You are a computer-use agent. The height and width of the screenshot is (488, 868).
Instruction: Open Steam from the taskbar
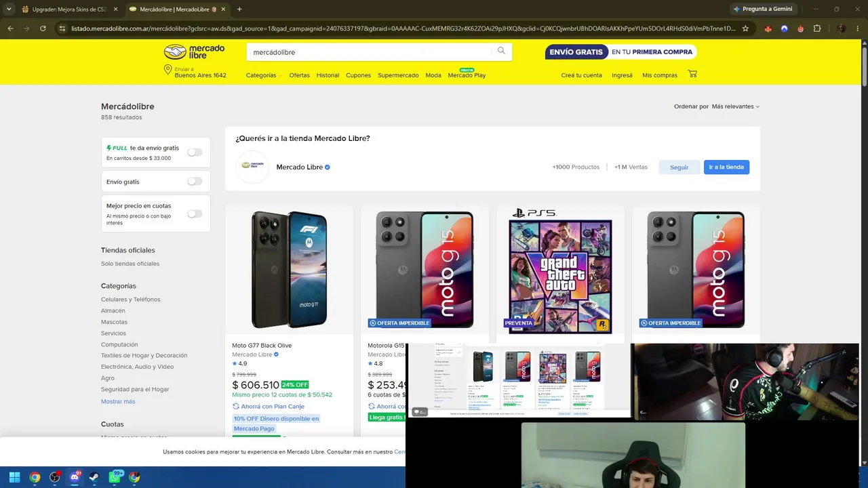click(x=94, y=477)
